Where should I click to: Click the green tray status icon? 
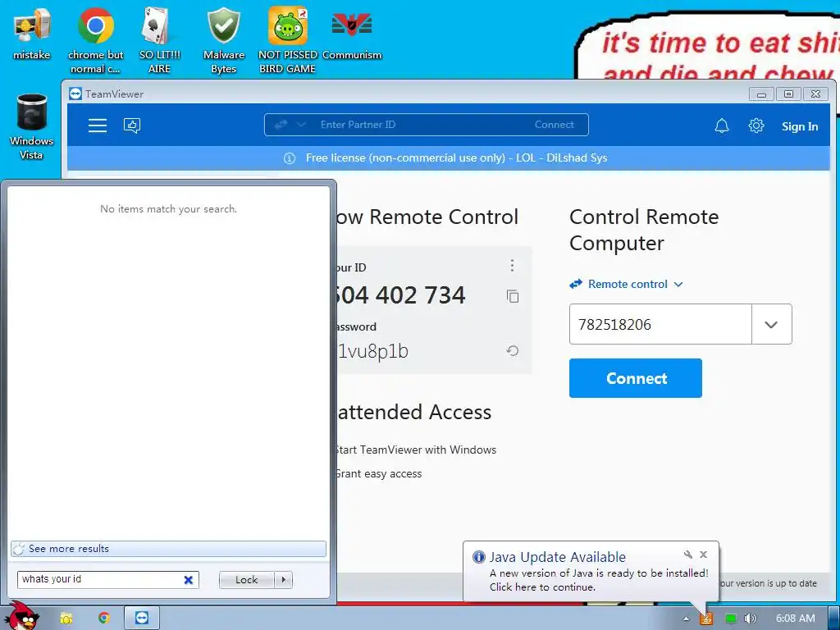tap(730, 619)
